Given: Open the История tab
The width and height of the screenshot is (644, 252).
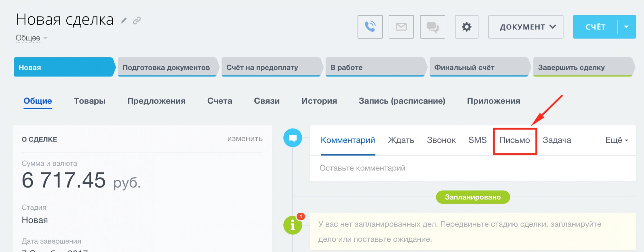Looking at the screenshot, I should (319, 101).
